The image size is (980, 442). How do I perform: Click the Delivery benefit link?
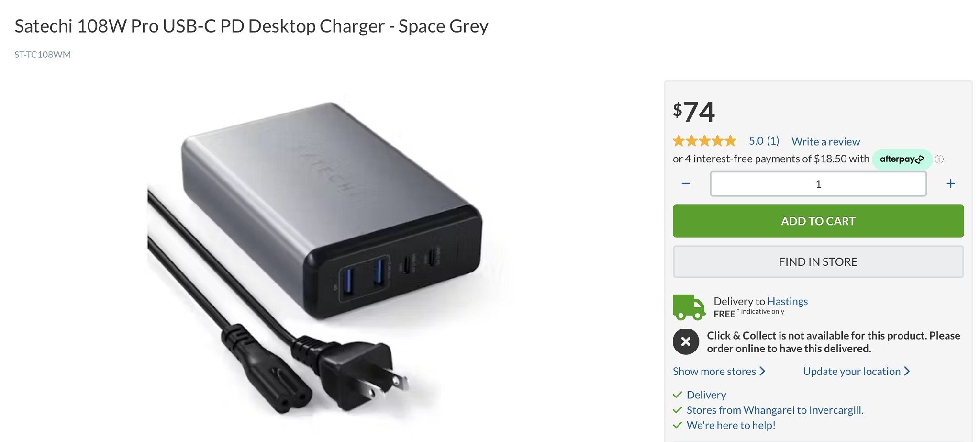point(706,395)
